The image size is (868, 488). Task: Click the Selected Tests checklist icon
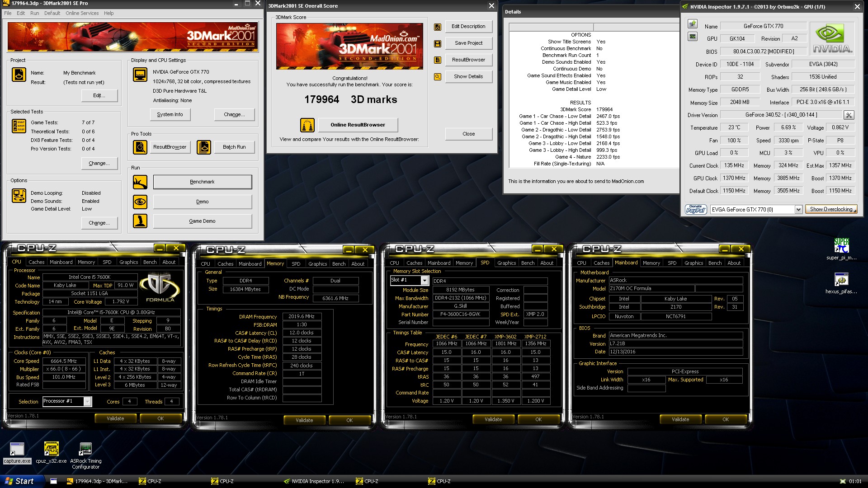click(x=19, y=126)
